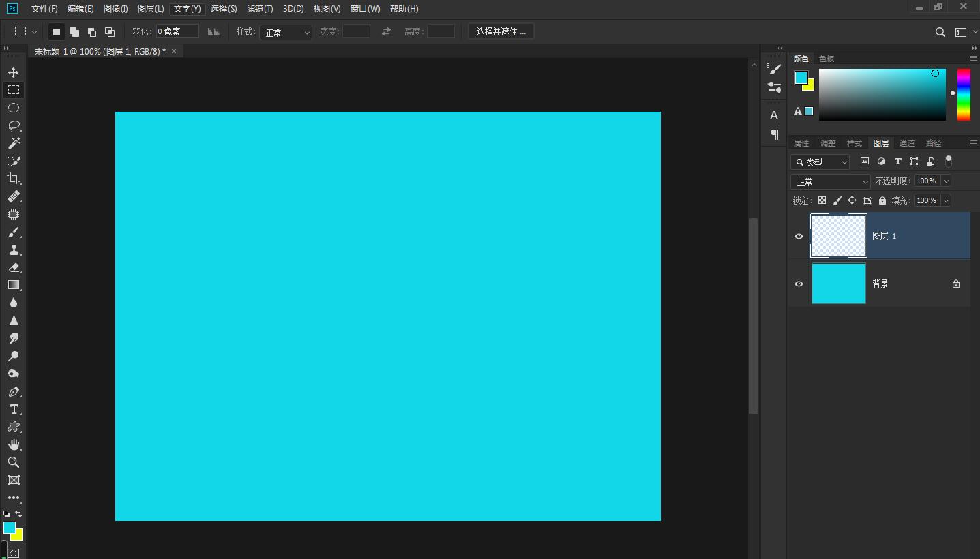Select the Move tool
980x559 pixels.
13,72
